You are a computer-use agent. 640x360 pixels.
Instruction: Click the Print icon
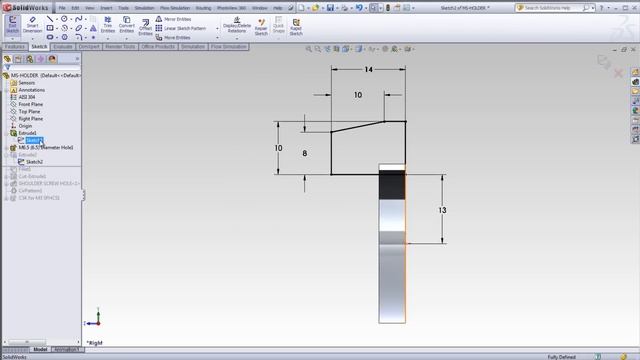[345, 8]
